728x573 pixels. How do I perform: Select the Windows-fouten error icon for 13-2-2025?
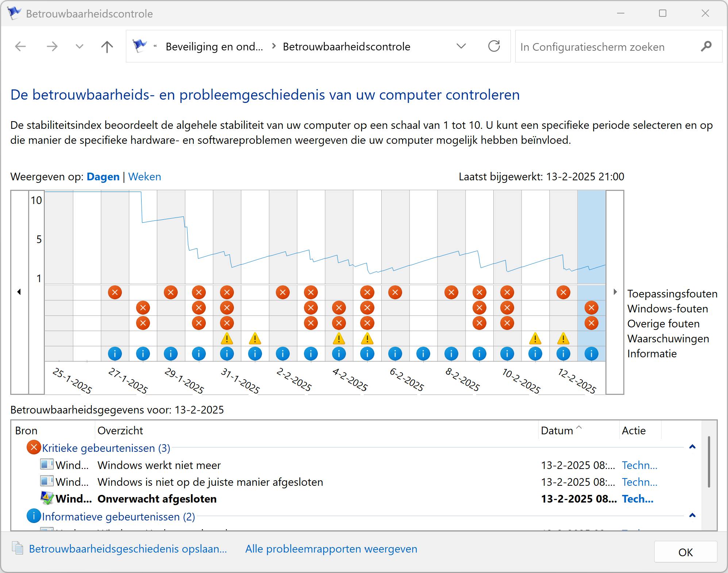coord(591,308)
